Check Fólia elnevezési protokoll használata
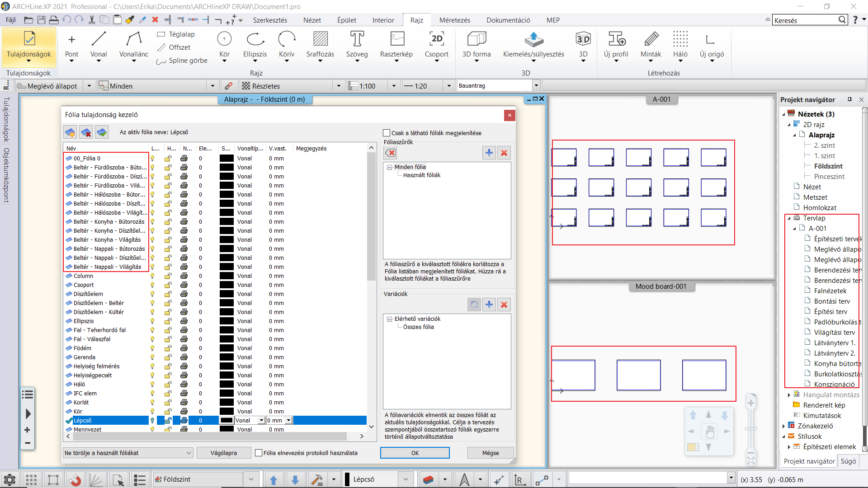The width and height of the screenshot is (868, 488). click(259, 453)
